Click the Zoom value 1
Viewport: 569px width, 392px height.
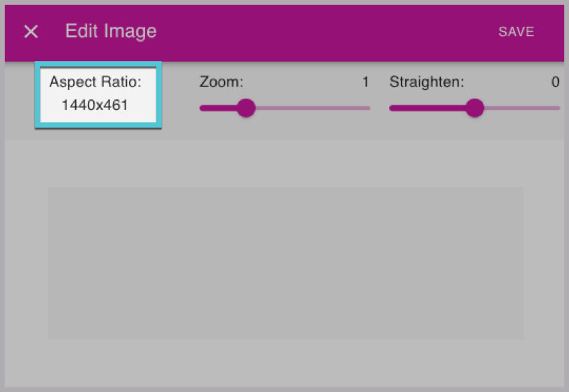tap(366, 83)
